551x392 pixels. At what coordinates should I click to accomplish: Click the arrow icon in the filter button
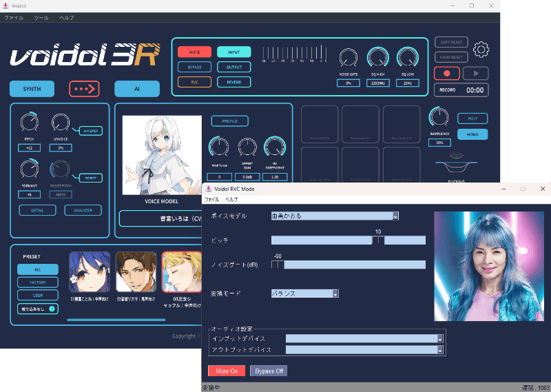point(52,309)
